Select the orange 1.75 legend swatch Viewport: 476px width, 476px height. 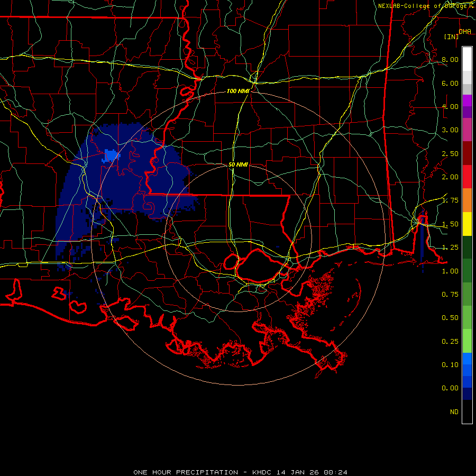(x=467, y=200)
